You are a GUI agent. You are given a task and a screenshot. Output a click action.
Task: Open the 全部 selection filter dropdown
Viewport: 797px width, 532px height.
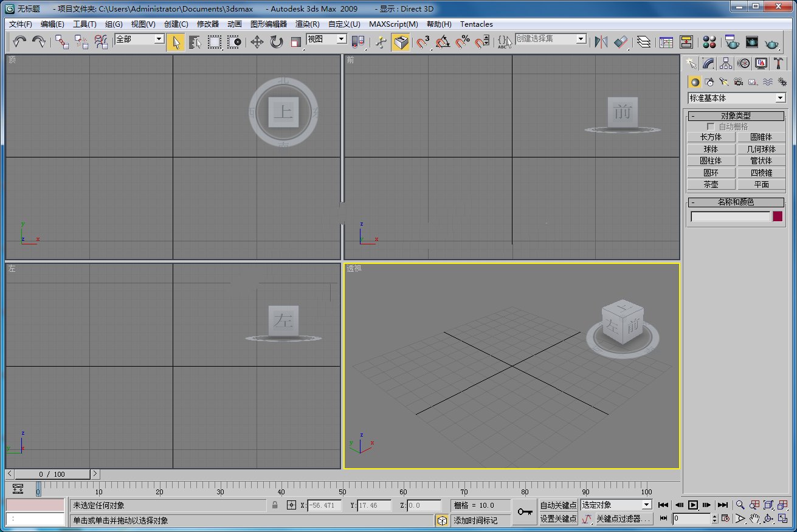140,39
